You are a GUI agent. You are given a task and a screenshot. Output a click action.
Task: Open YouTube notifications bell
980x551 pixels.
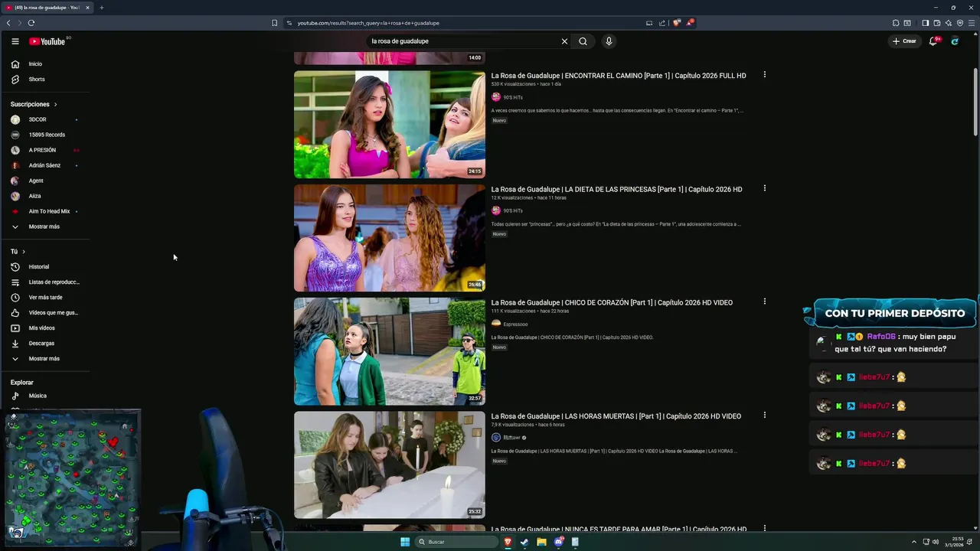point(933,41)
